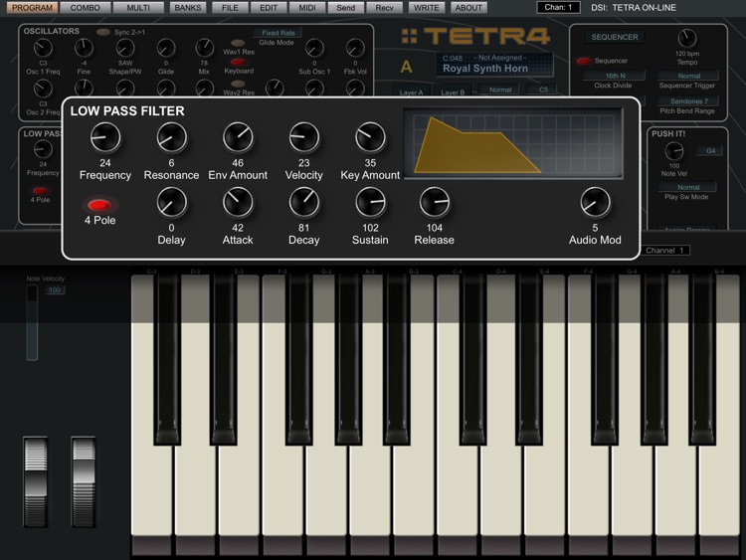746x560 pixels.
Task: Click the filter envelope graph display
Action: point(513,143)
